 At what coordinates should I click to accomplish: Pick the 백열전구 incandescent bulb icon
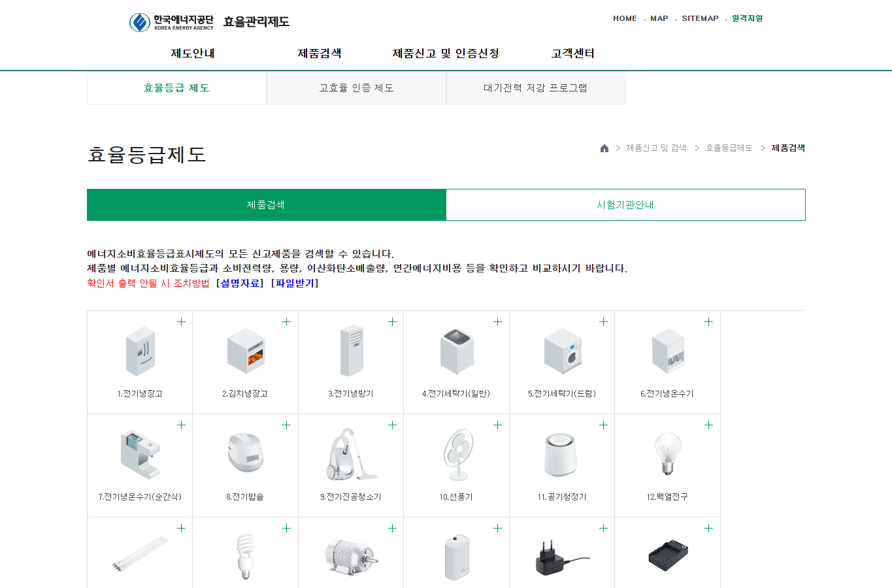pos(668,454)
